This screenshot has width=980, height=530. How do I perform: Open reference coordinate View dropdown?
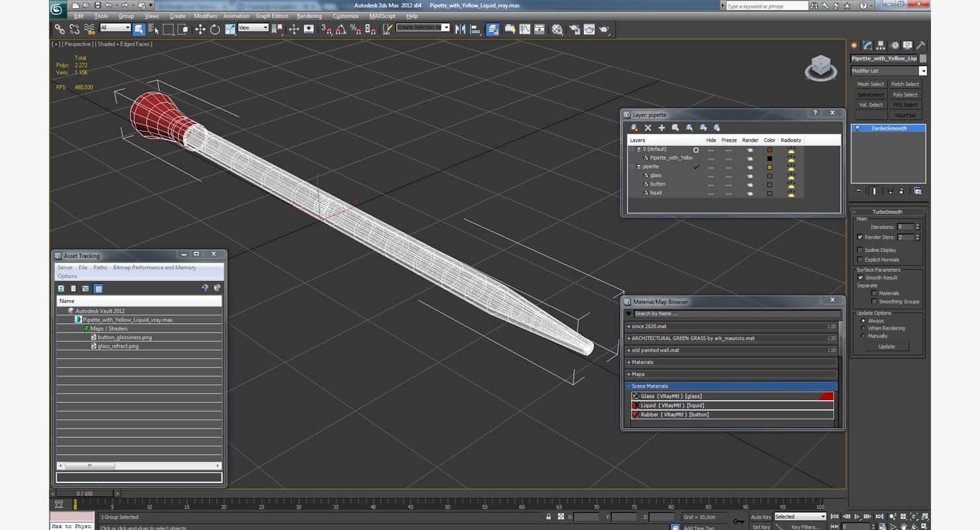[x=253, y=28]
